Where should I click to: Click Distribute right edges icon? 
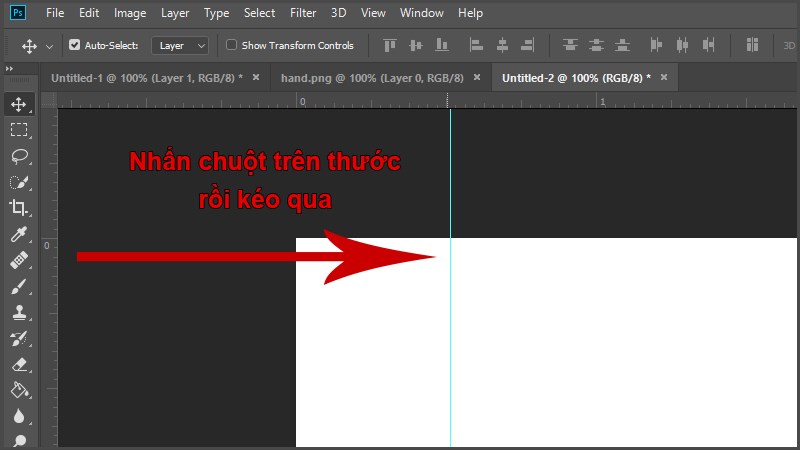(708, 45)
